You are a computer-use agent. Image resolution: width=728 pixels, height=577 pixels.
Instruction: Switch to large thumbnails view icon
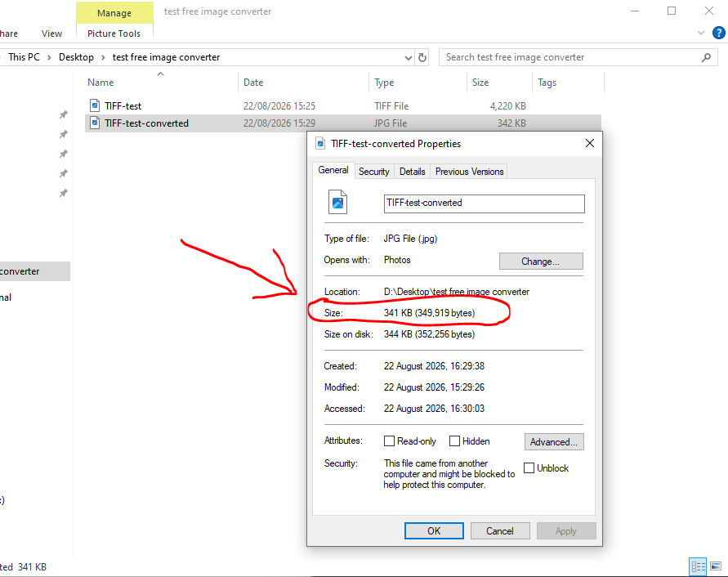pyautogui.click(x=716, y=566)
